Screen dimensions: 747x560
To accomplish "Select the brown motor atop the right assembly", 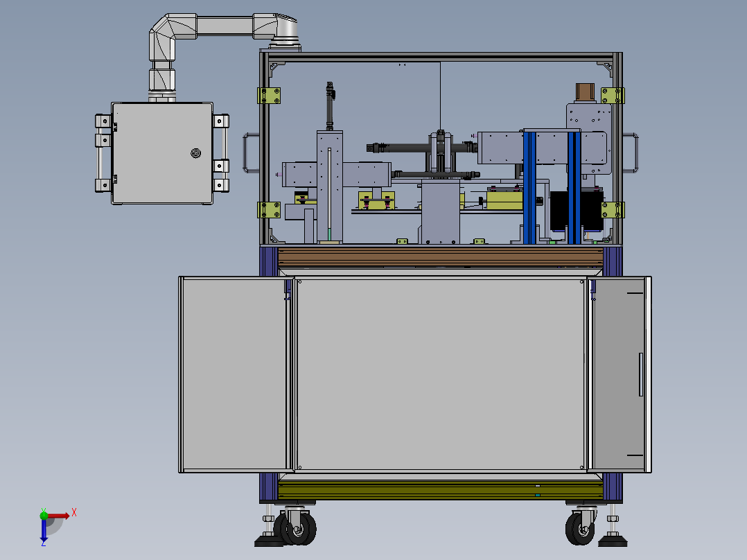I will (585, 92).
